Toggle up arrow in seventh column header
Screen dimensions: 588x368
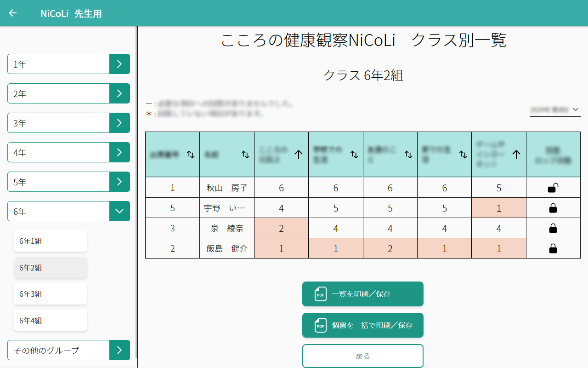click(x=516, y=155)
